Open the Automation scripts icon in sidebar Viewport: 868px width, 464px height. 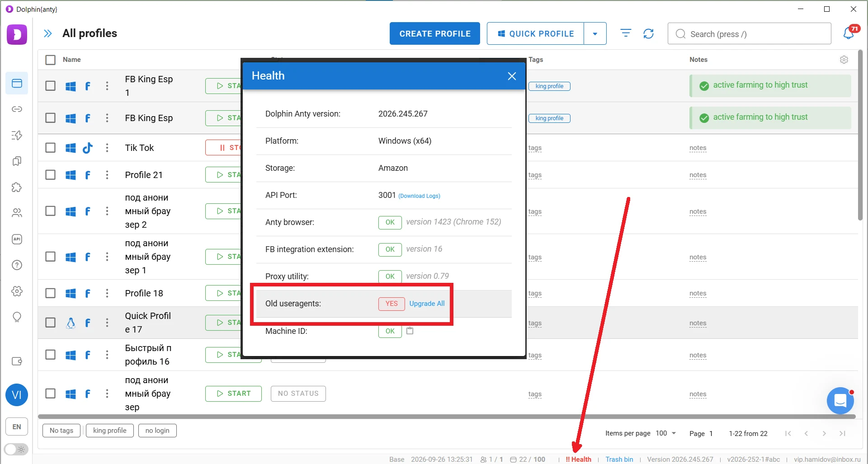17,135
